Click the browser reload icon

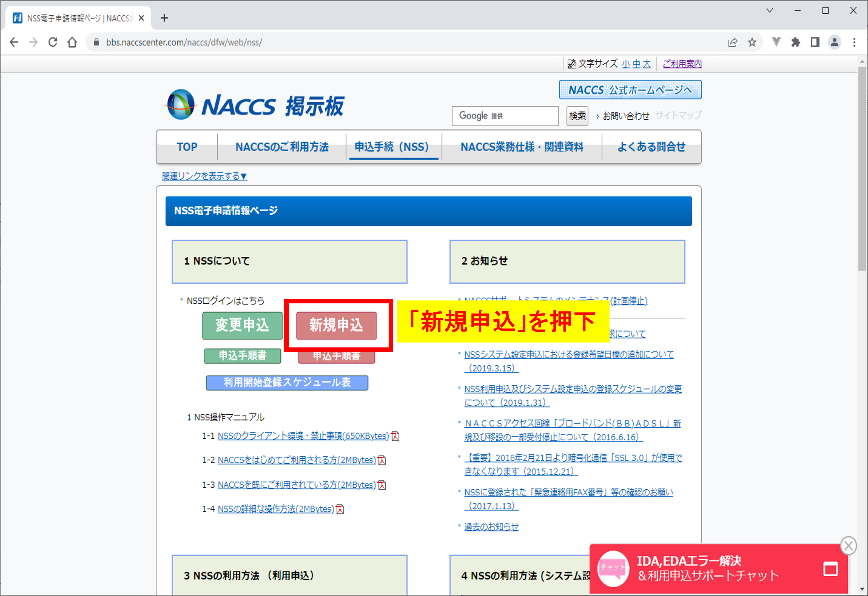coord(53,42)
